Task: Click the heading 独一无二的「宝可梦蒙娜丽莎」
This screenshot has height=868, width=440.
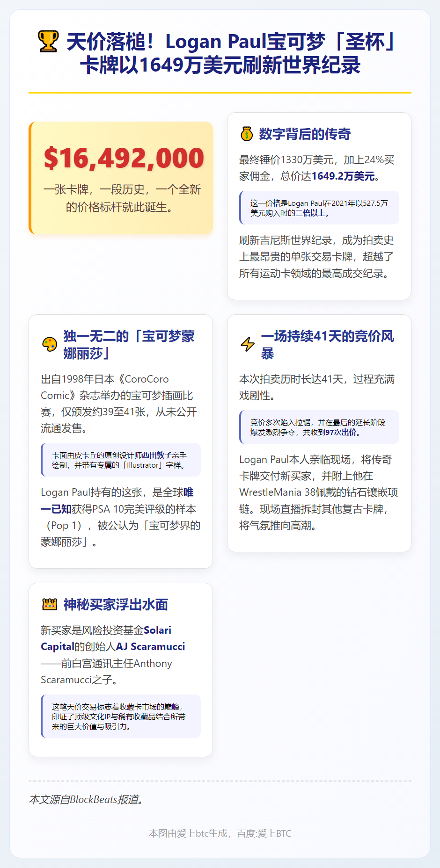Action: pos(129,345)
